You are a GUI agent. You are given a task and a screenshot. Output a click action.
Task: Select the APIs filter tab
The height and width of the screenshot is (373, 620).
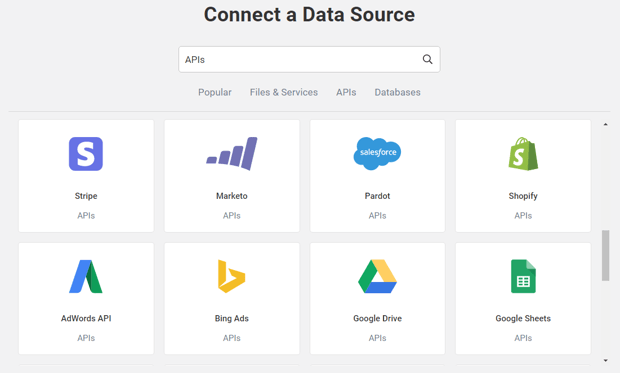346,92
